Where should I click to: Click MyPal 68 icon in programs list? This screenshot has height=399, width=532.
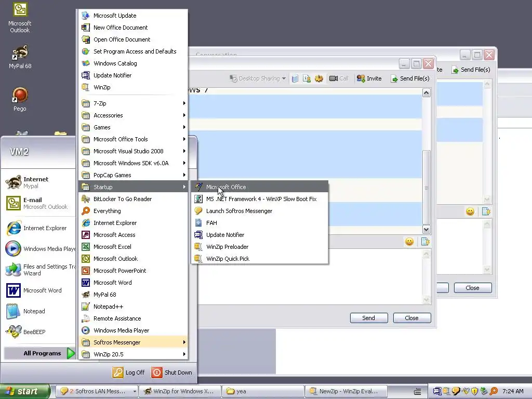[86, 295]
